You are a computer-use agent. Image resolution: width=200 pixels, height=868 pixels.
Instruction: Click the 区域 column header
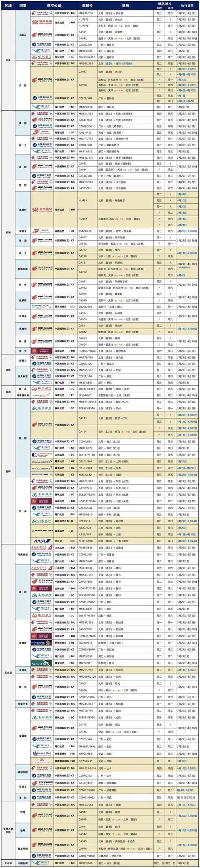pos(8,6)
